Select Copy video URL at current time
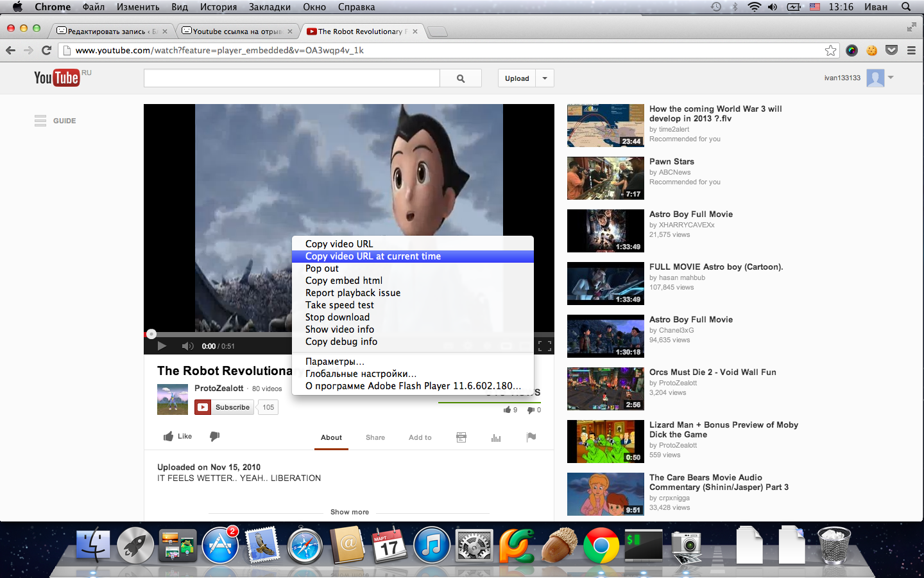The height and width of the screenshot is (578, 924). click(x=373, y=256)
